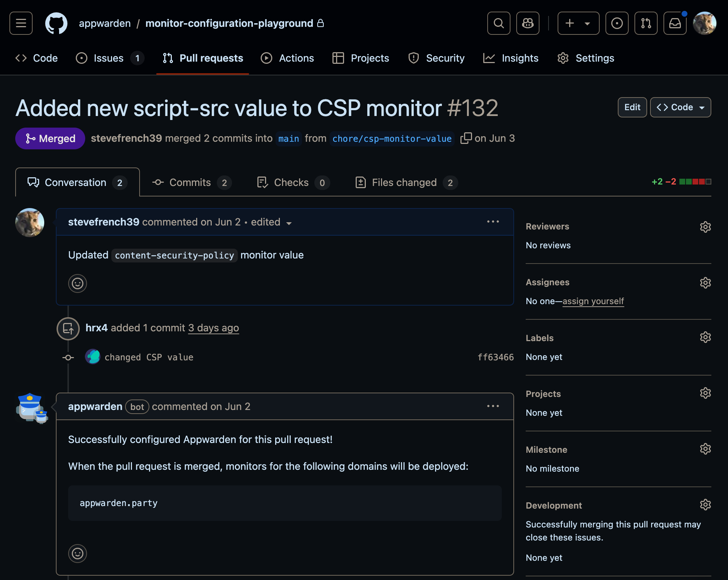Open the Security navigation tab

pyautogui.click(x=437, y=58)
